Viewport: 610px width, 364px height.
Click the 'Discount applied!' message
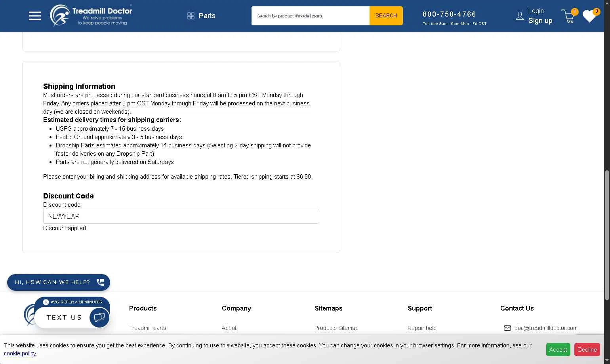coord(65,228)
